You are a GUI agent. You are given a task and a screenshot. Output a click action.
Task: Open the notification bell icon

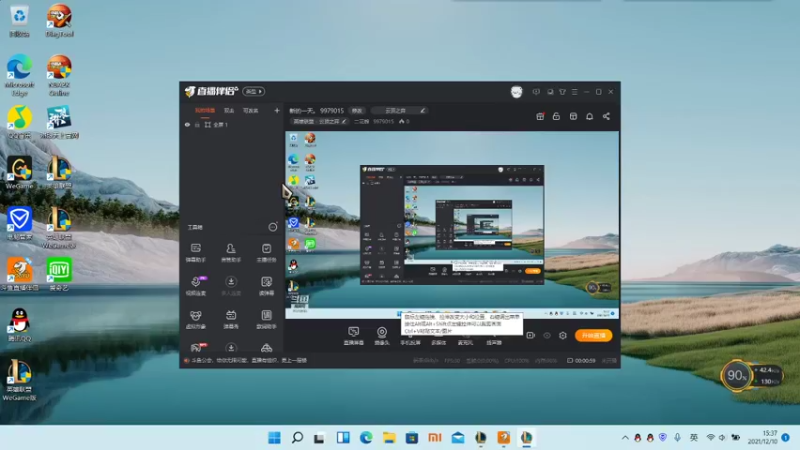589,116
